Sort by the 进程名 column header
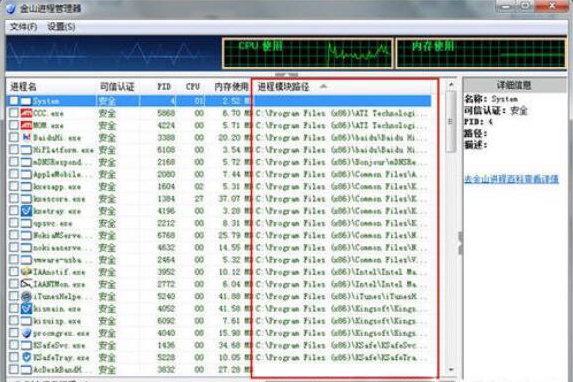The width and height of the screenshot is (573, 382). point(23,87)
